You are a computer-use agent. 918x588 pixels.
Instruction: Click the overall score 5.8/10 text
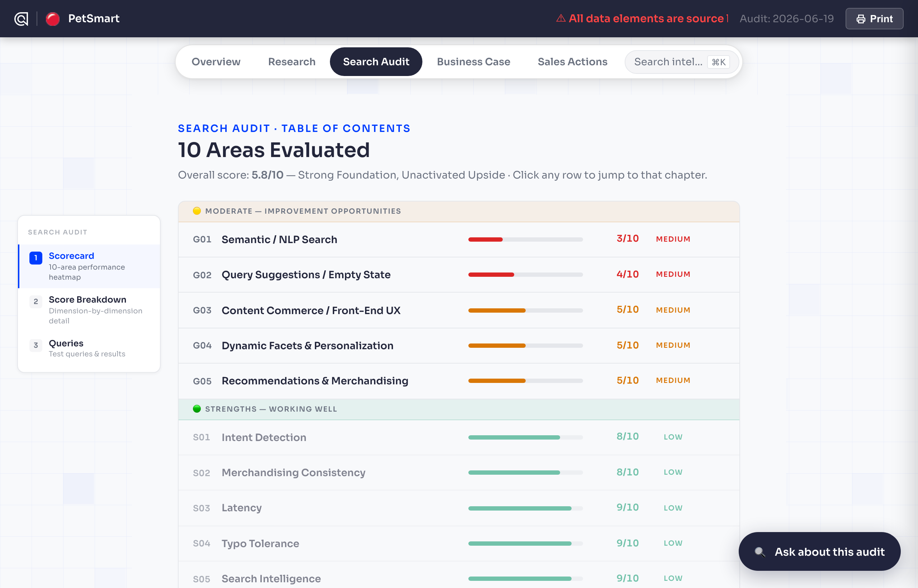point(267,175)
